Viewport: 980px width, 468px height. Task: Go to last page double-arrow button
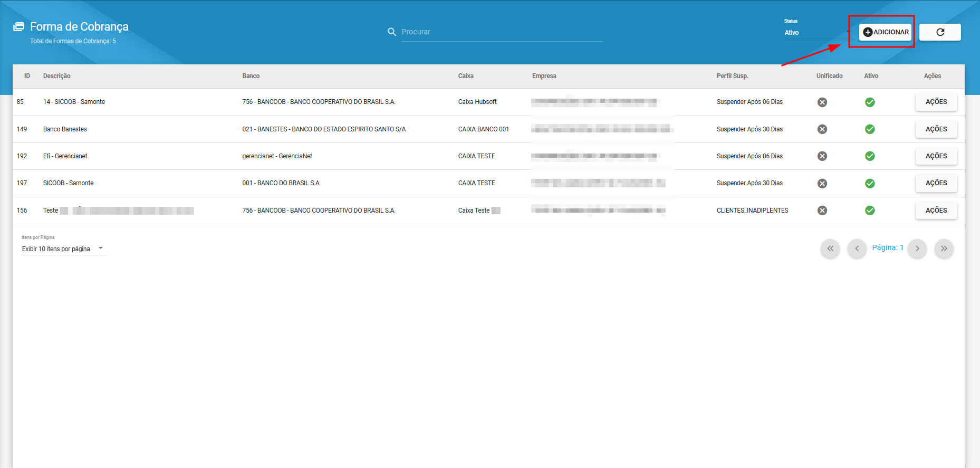[x=944, y=249]
